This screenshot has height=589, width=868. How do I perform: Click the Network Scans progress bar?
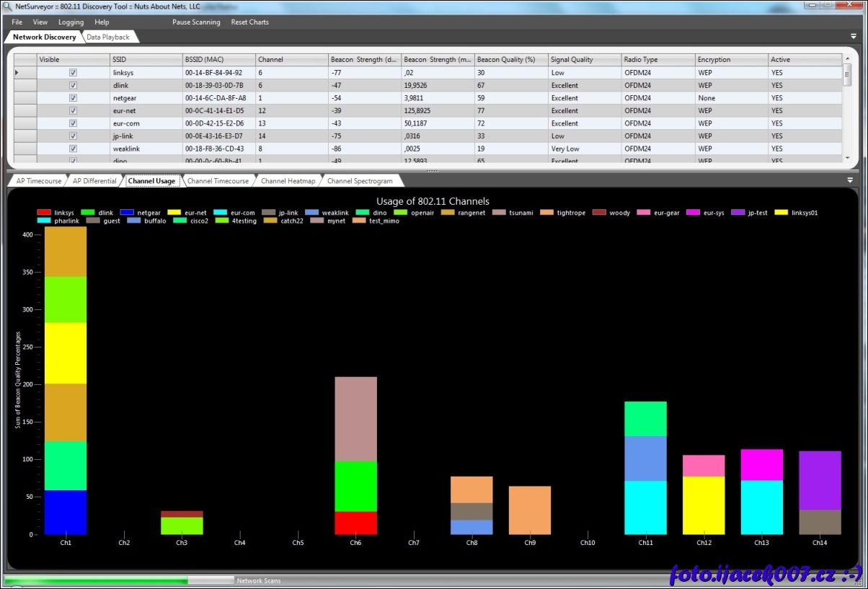pyautogui.click(x=119, y=580)
